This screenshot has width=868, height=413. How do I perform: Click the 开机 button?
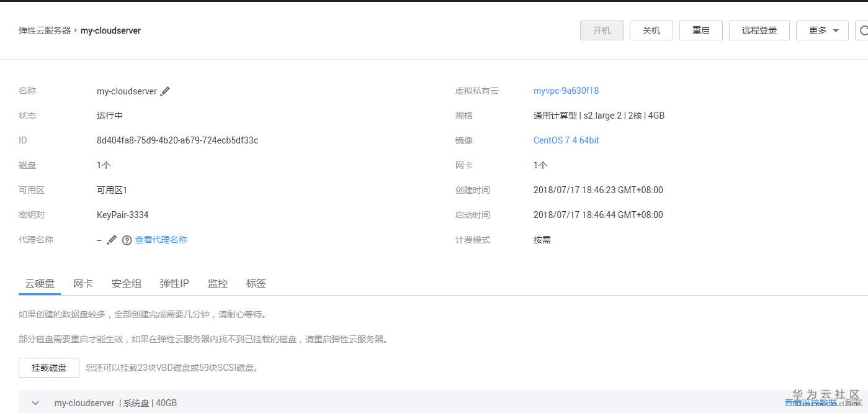click(x=601, y=30)
